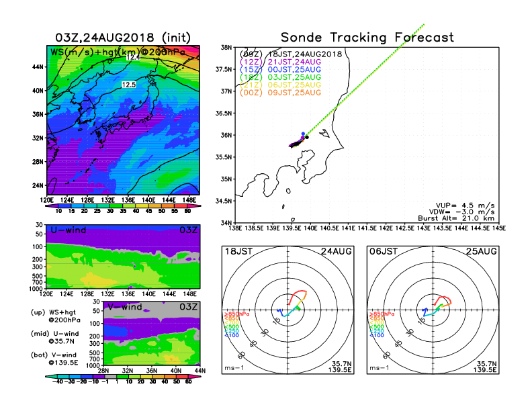Click "139.5E" in the 06JST hodograph
This screenshot has width=532, height=411.
click(485, 370)
